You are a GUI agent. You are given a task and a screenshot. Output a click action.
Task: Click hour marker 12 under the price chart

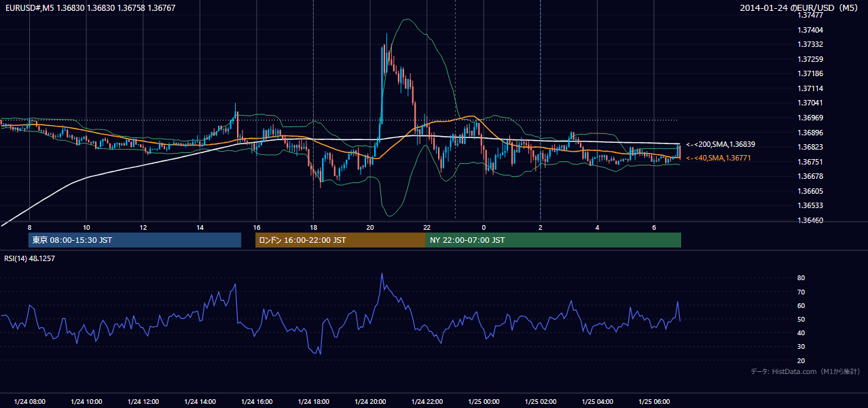(x=143, y=226)
